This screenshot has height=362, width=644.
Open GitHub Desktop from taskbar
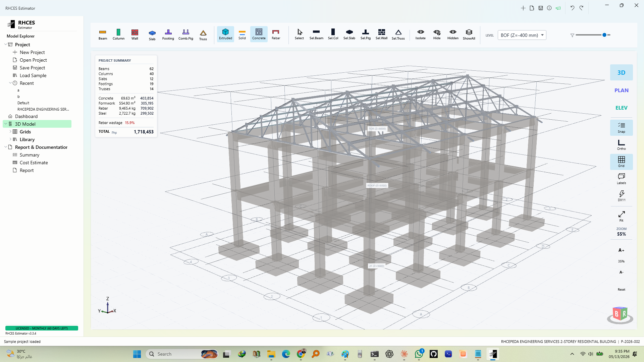tap(433, 354)
